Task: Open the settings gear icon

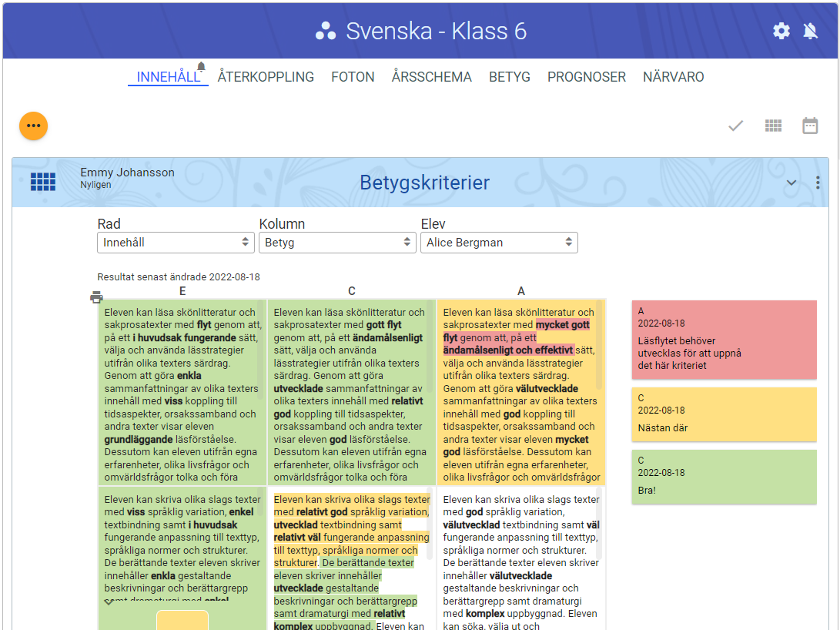Action: tap(781, 31)
